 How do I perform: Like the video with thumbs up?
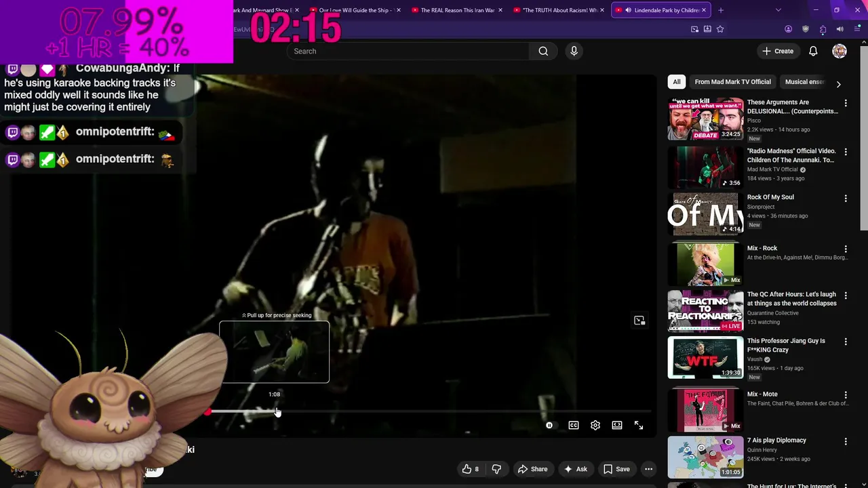471,469
